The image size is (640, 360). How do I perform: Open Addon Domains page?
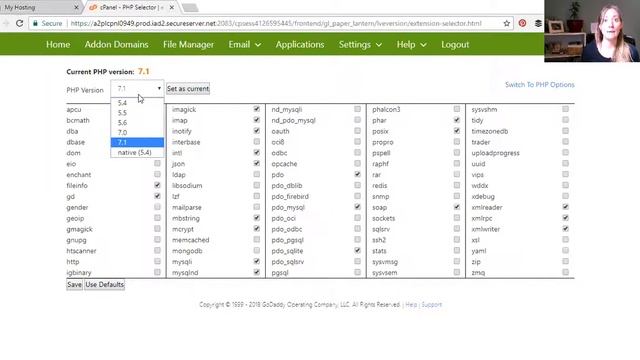point(116,44)
